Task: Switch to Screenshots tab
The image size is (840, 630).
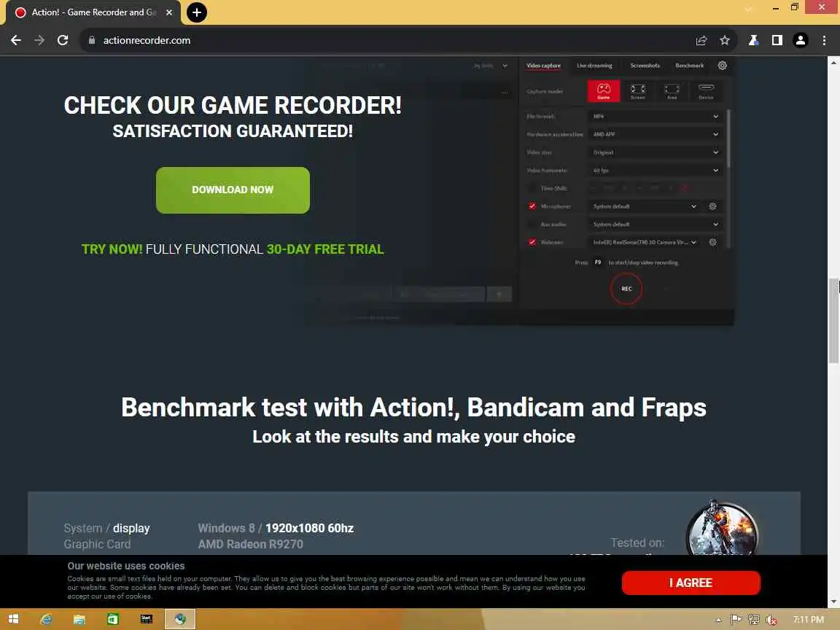Action: click(645, 66)
